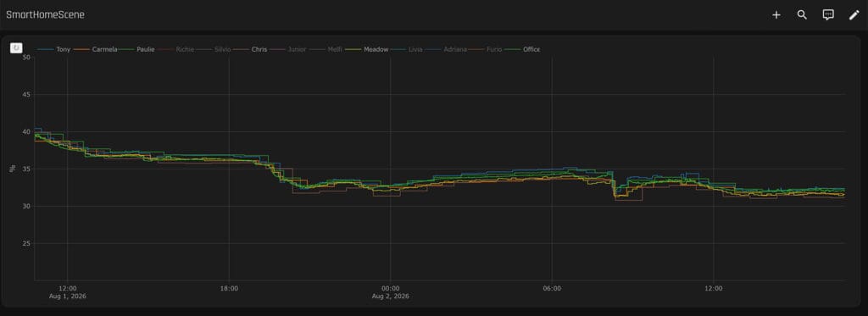Click the 00:00 Aug 2, 2026 axis label

[390, 292]
